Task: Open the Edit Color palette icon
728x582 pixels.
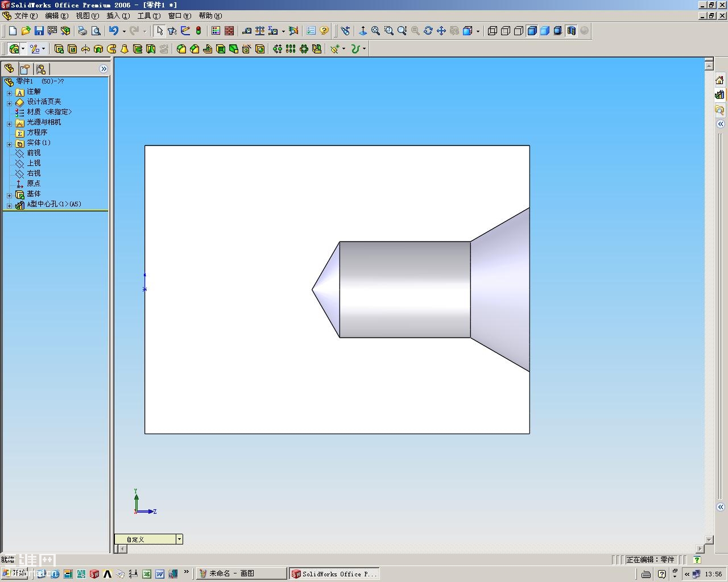Action: click(x=216, y=31)
